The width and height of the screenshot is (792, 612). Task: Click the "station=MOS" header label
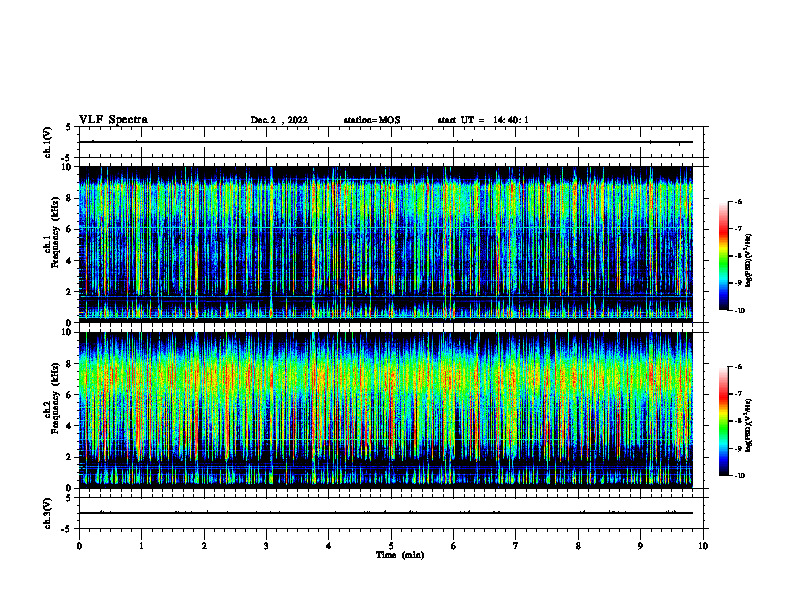click(372, 120)
